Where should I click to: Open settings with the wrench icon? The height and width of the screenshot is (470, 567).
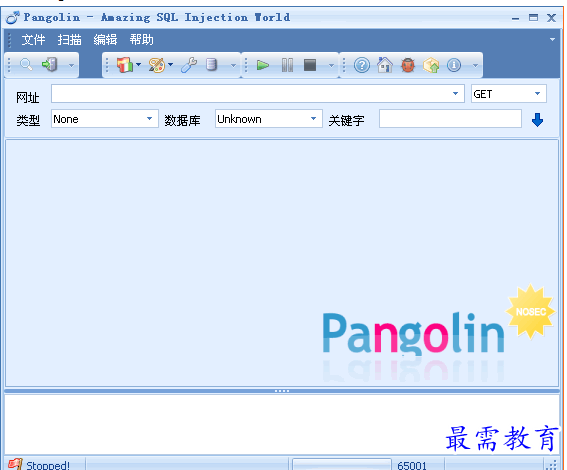tap(189, 65)
